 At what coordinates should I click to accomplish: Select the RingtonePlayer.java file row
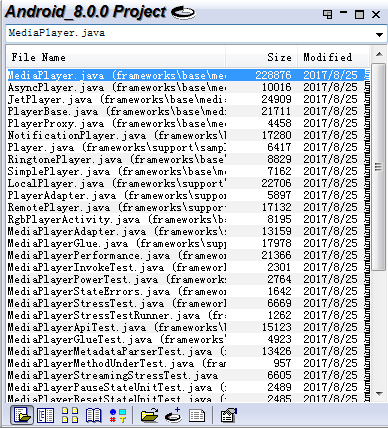pos(188,159)
